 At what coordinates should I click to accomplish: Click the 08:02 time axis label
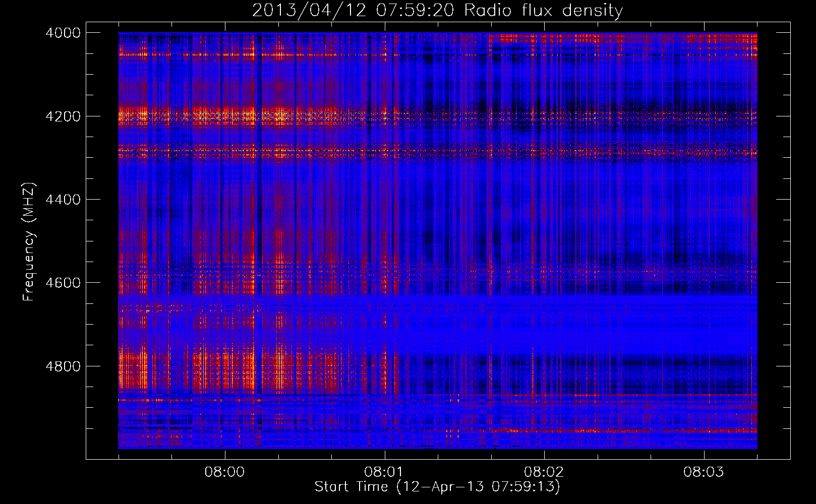[x=544, y=472]
